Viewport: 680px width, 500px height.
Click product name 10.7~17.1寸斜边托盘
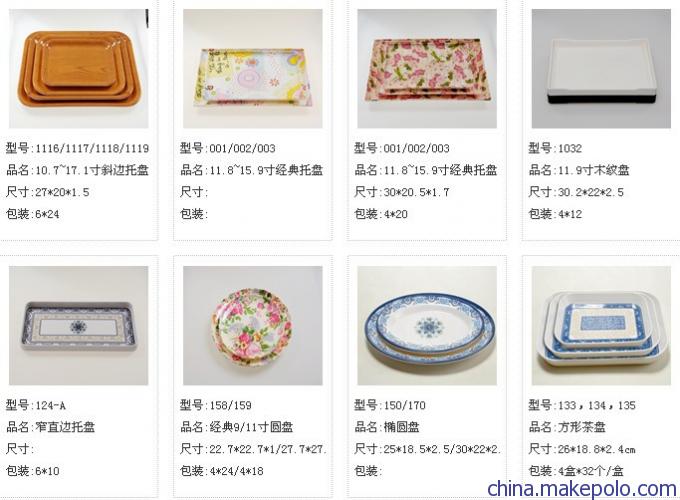pyautogui.click(x=92, y=170)
